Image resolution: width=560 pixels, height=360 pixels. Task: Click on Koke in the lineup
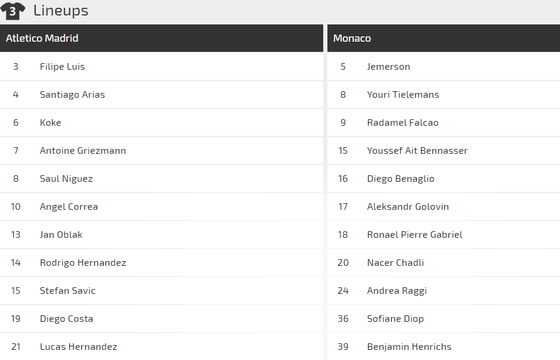point(50,122)
